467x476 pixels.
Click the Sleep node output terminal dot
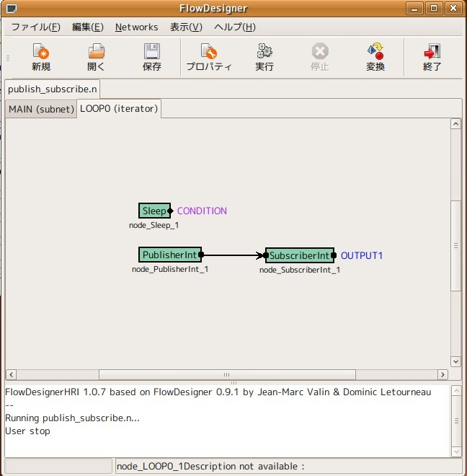(170, 211)
